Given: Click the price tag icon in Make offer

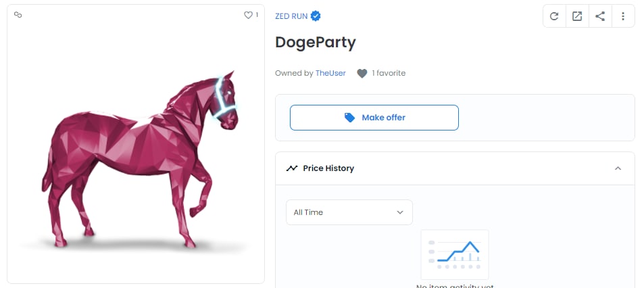Looking at the screenshot, I should point(349,118).
